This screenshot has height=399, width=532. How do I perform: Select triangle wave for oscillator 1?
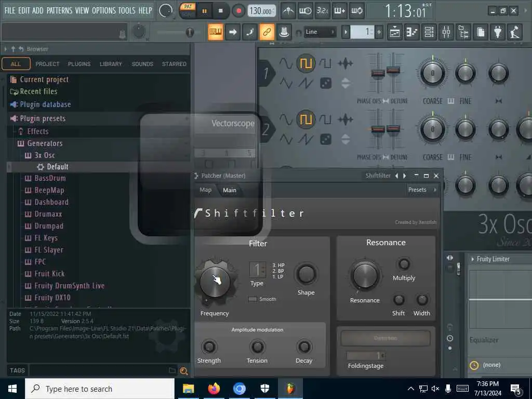click(x=286, y=83)
